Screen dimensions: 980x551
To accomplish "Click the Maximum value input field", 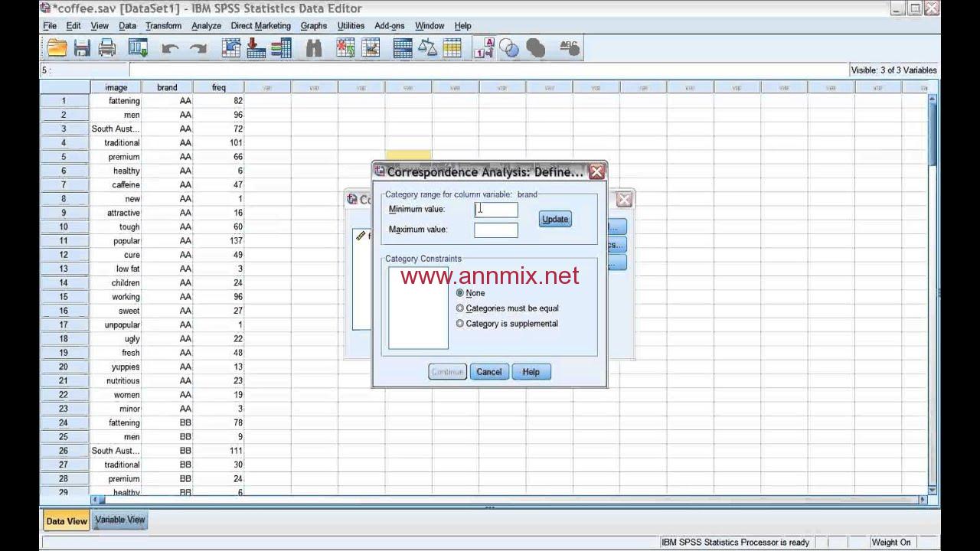I will [x=496, y=230].
